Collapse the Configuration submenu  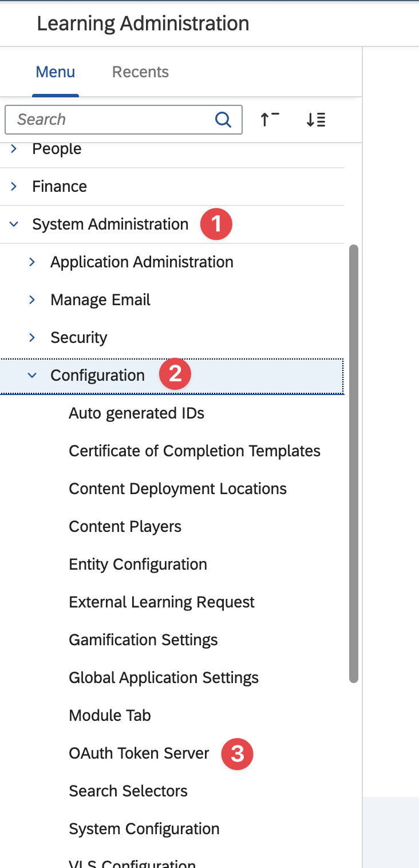tap(32, 376)
